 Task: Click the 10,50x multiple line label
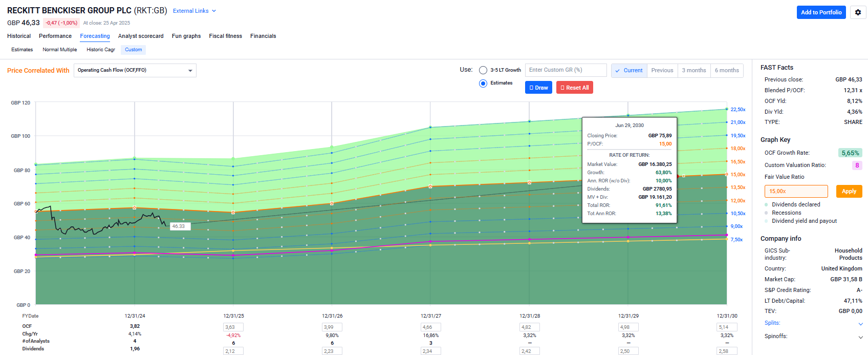click(738, 214)
